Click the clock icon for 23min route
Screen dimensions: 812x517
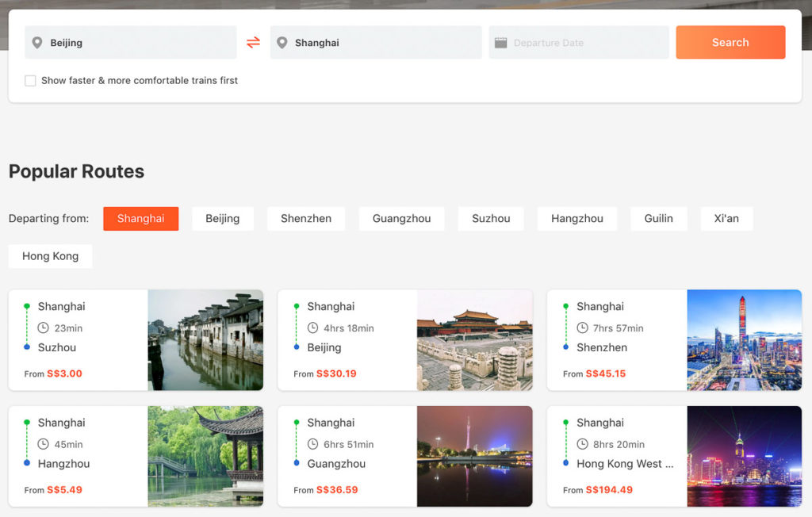44,328
